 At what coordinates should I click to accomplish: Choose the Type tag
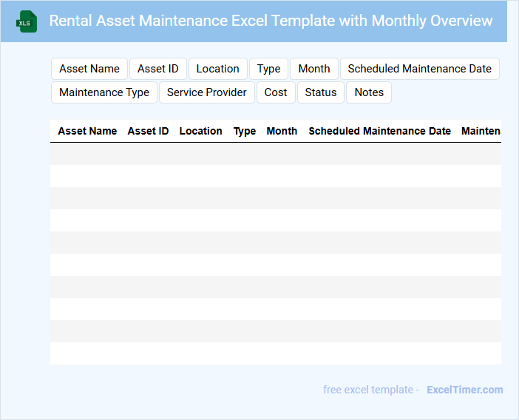click(x=268, y=69)
